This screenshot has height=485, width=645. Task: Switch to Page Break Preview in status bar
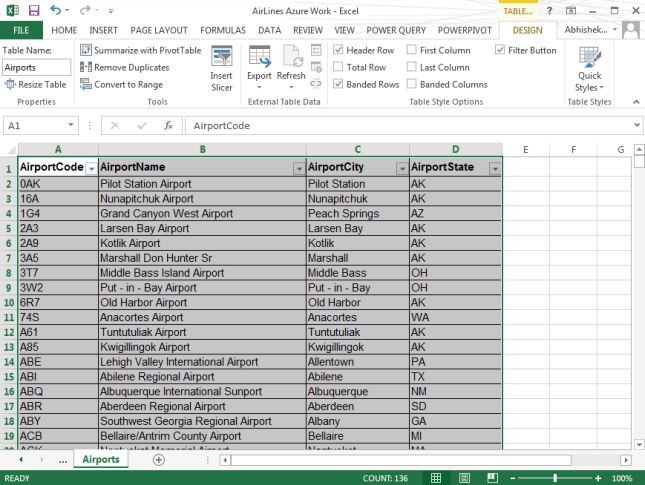click(x=492, y=478)
